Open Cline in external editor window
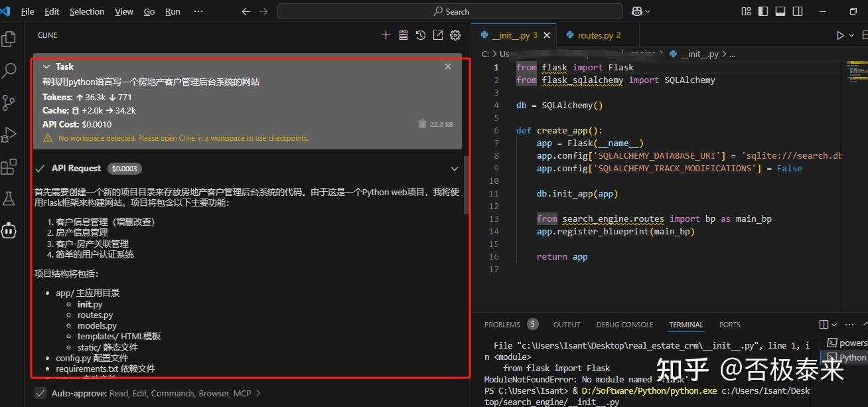This screenshot has width=868, height=407. click(438, 35)
